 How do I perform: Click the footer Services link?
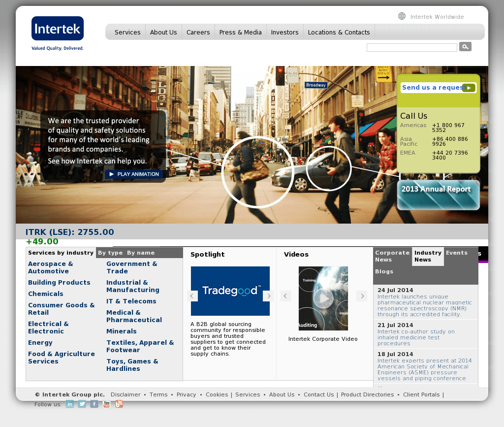[248, 394]
